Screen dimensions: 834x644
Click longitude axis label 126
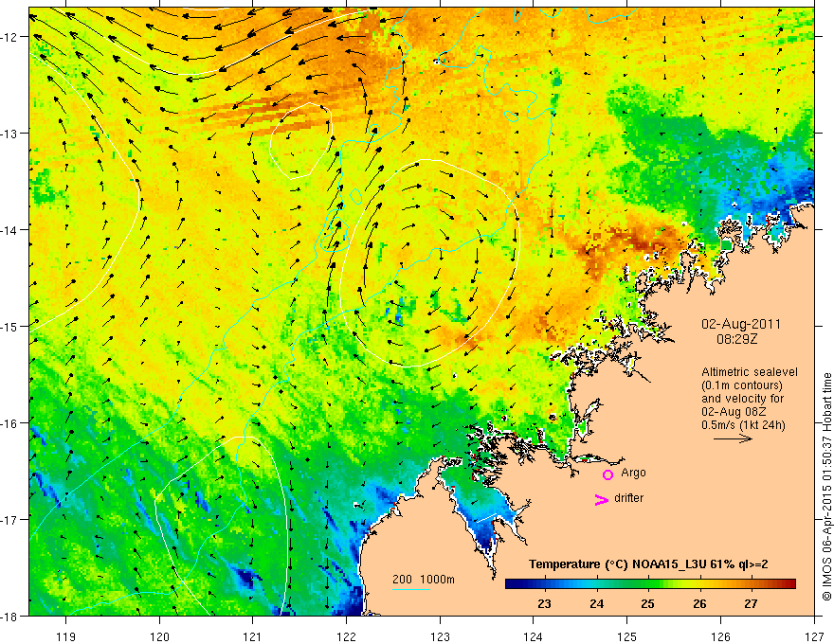[x=720, y=636]
